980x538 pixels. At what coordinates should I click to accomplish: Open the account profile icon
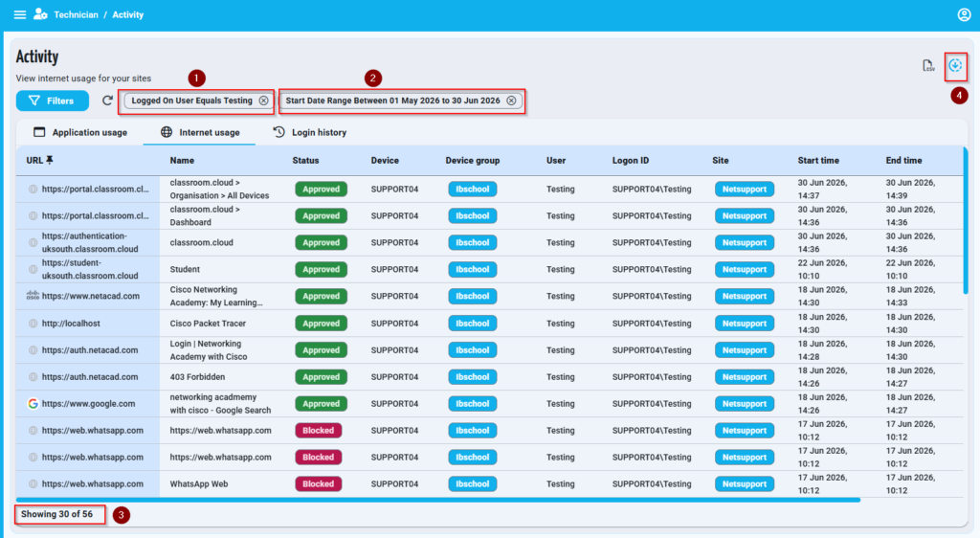pos(964,14)
